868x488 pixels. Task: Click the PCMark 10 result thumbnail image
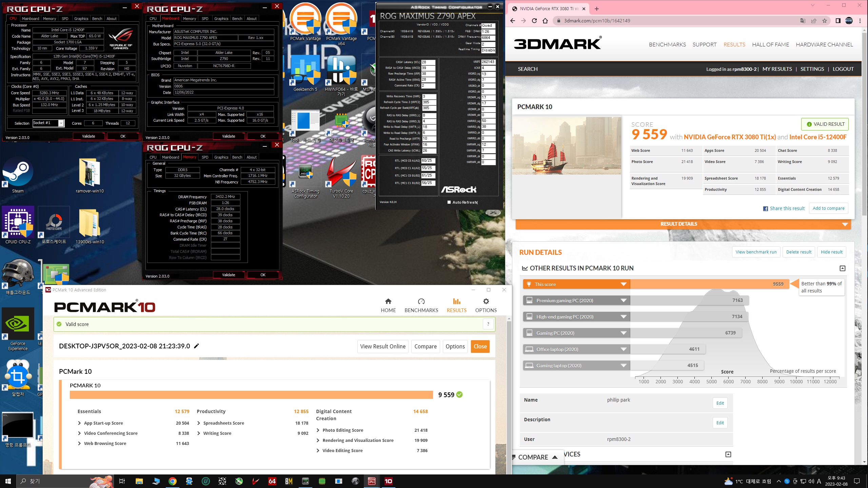(x=567, y=145)
